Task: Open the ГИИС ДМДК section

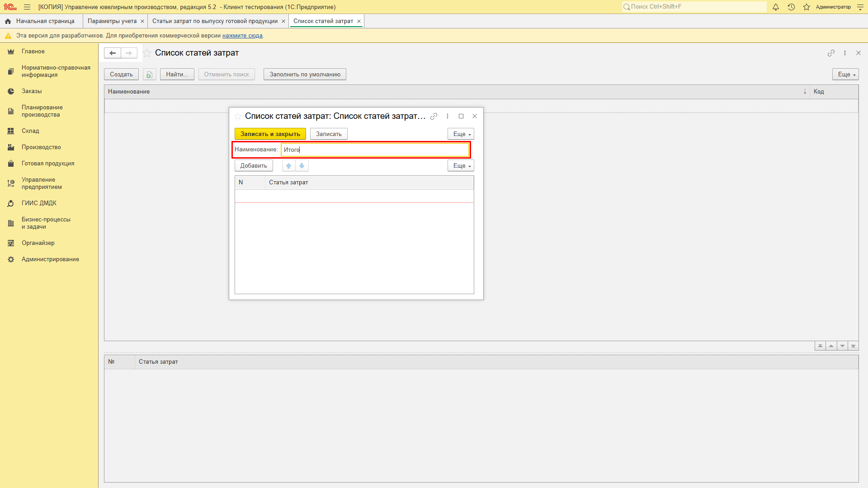Action: 49,203
